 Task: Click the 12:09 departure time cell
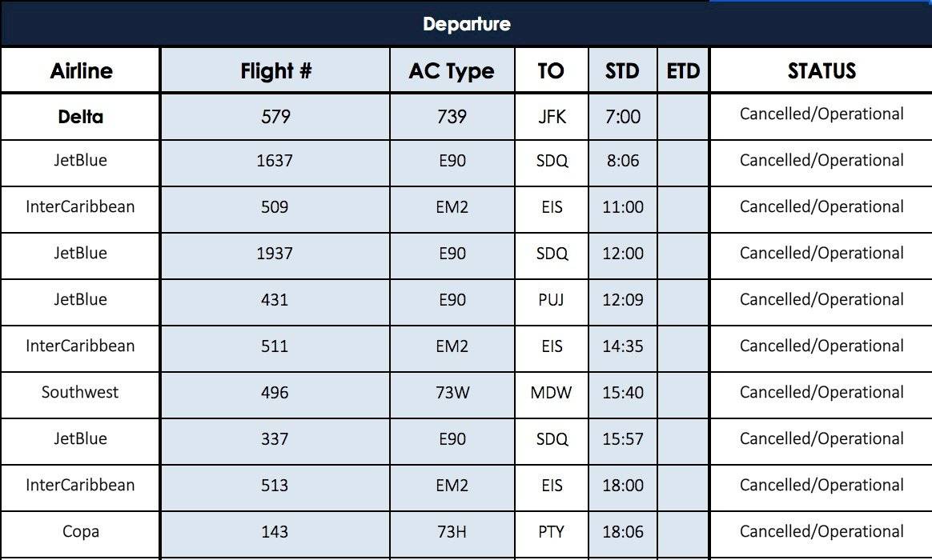[622, 302]
